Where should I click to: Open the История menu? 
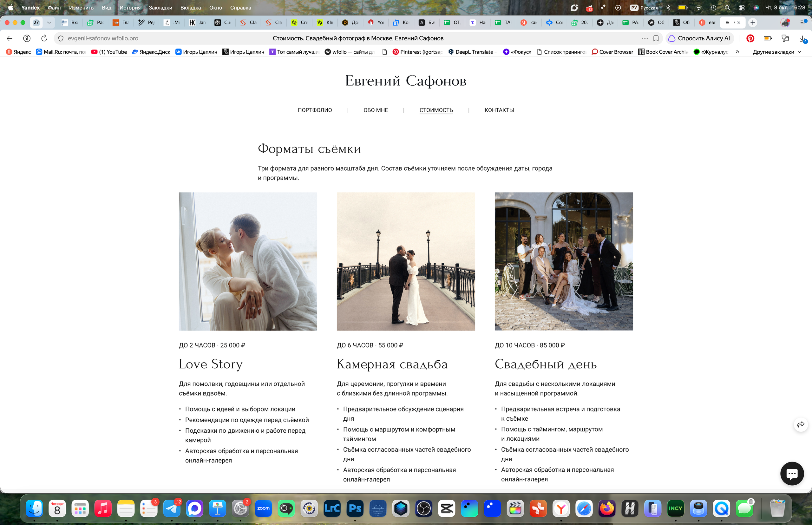tap(130, 8)
